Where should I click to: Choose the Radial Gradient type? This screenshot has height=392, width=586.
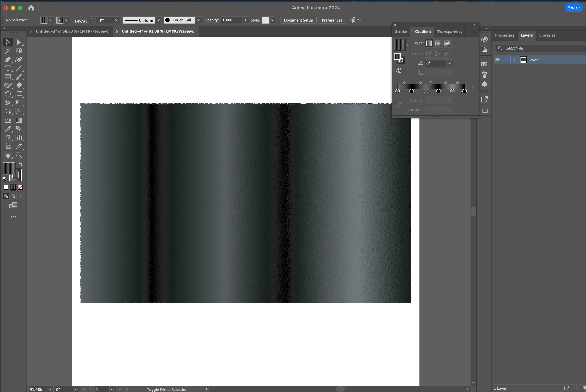click(438, 43)
